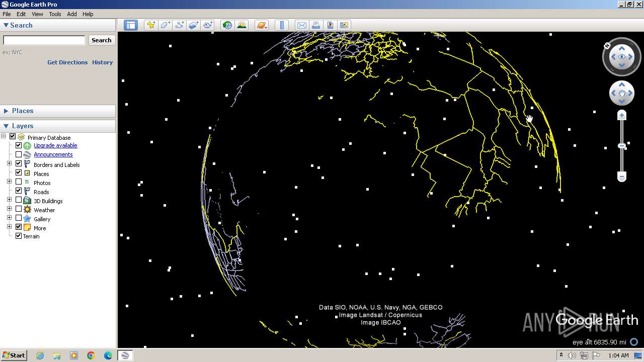
Task: Open the search History link
Action: point(102,62)
